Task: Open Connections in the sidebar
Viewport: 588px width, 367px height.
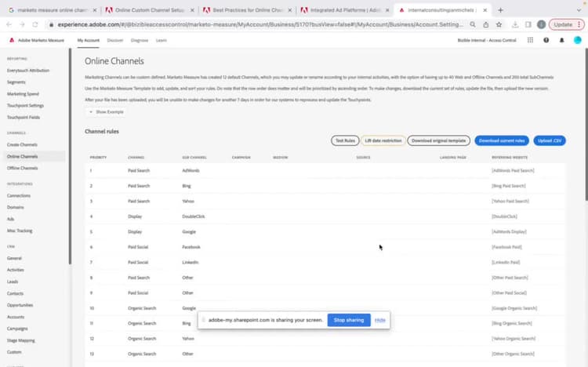Action: click(x=19, y=195)
